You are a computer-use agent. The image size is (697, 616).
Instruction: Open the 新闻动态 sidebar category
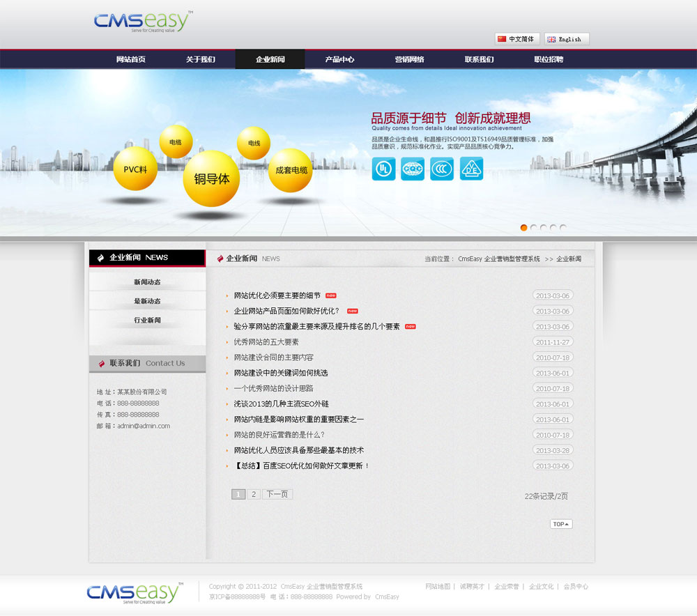pyautogui.click(x=147, y=282)
